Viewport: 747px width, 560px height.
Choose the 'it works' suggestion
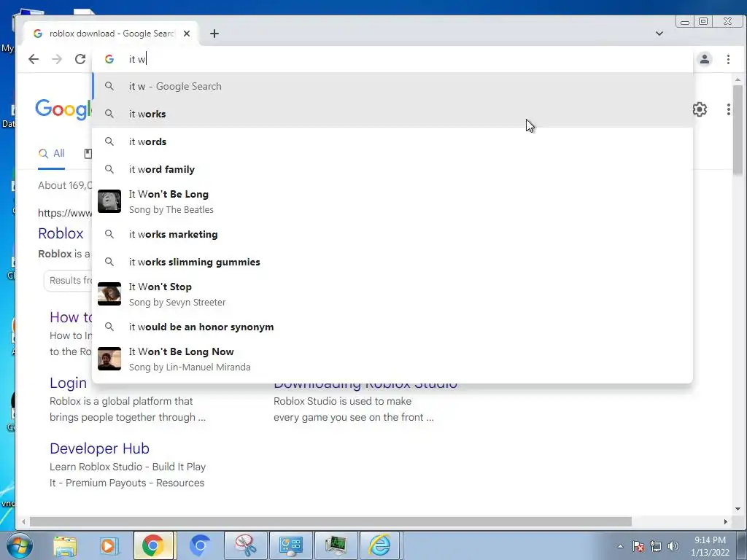pyautogui.click(x=392, y=114)
